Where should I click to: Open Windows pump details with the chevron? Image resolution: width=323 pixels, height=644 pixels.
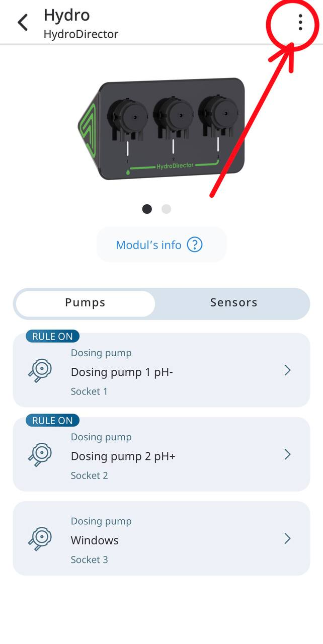288,539
